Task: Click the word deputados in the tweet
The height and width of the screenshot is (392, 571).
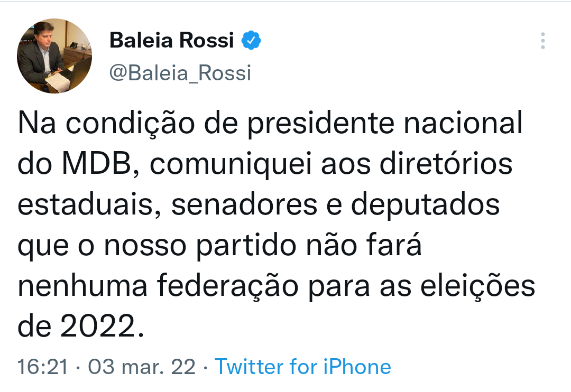Action: (x=425, y=205)
